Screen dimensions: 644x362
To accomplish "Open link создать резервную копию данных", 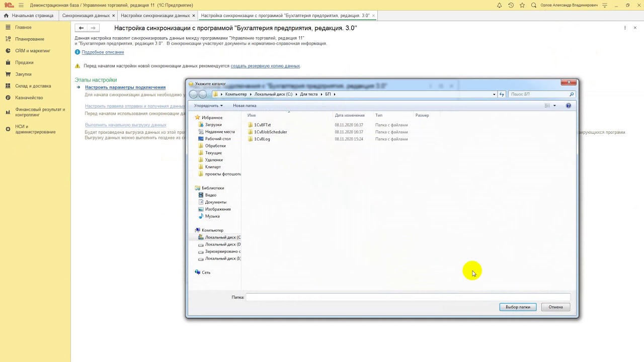I will (x=265, y=66).
